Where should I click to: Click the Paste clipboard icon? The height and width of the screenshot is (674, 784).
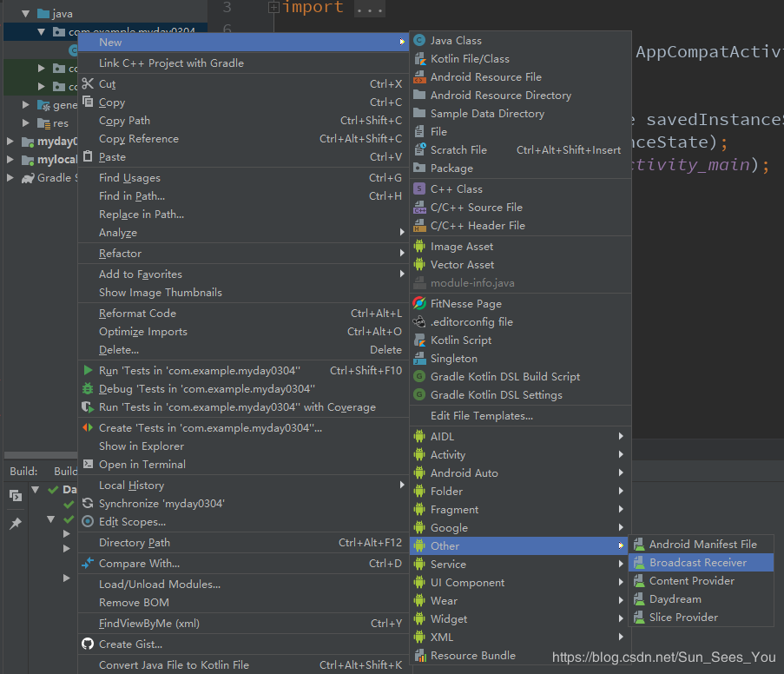[x=88, y=156]
